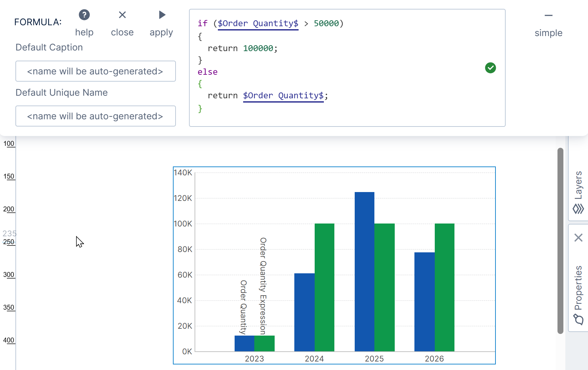The width and height of the screenshot is (588, 370).
Task: Apply the formula using the play icon
Action: pyautogui.click(x=162, y=15)
